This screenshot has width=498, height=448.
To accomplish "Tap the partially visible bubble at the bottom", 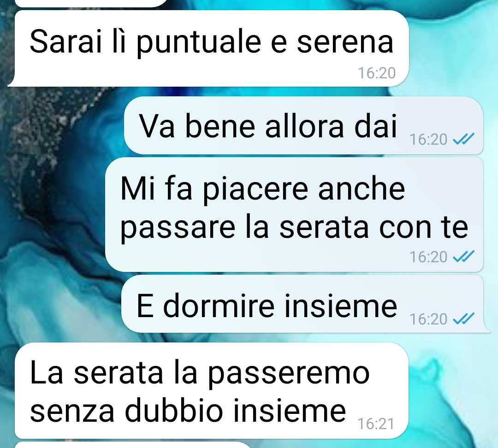I will 133,444.
